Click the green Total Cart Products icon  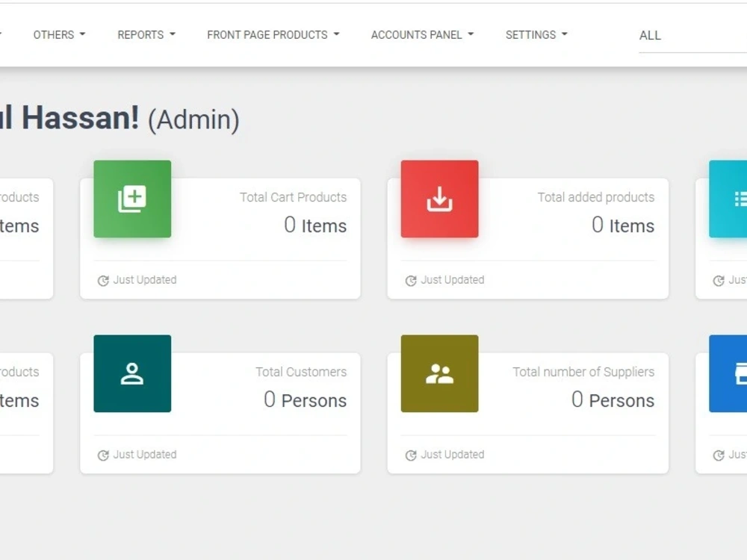[x=132, y=199]
